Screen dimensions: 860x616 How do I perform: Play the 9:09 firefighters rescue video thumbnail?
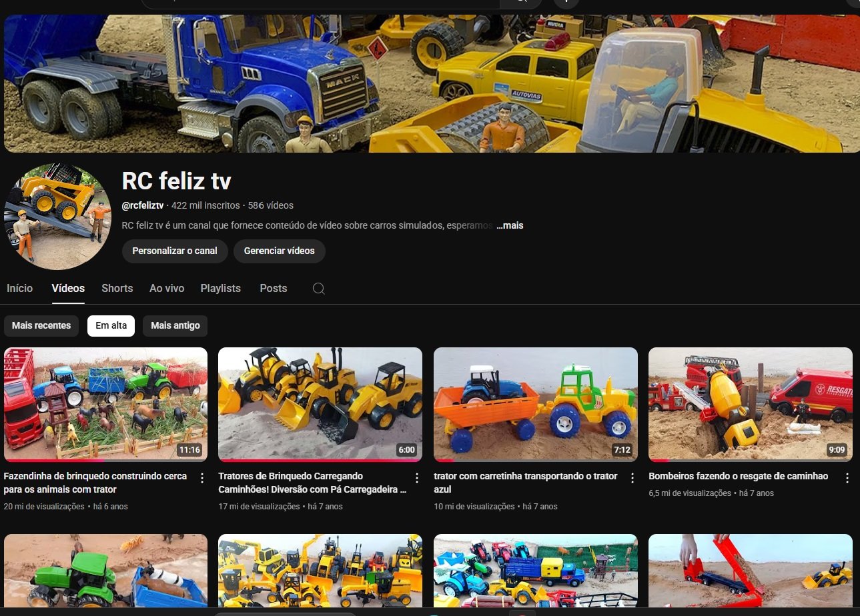pos(751,404)
